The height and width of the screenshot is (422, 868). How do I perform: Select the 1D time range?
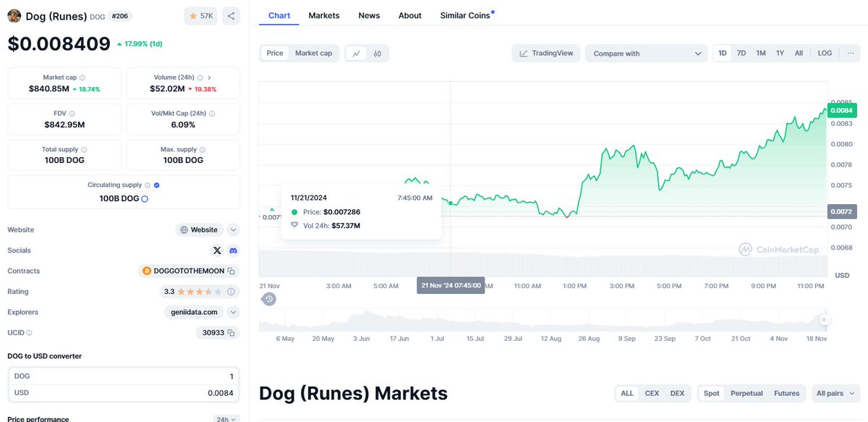(x=723, y=53)
